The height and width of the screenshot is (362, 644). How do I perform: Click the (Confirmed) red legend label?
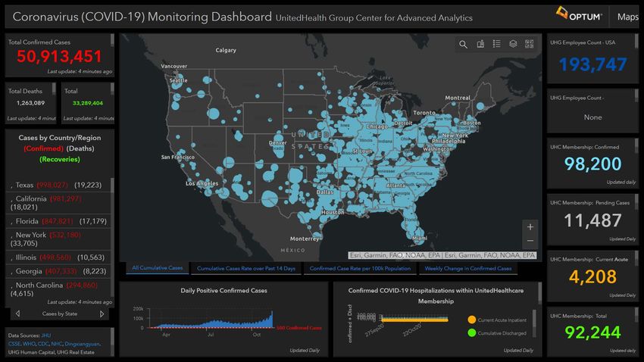point(43,148)
